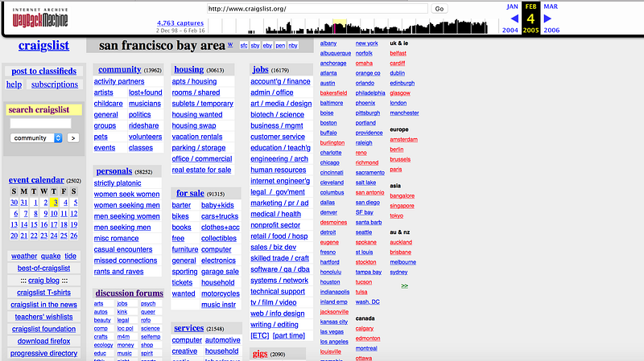Open lost+found listings
This screenshot has height=361, width=644.
146,92
